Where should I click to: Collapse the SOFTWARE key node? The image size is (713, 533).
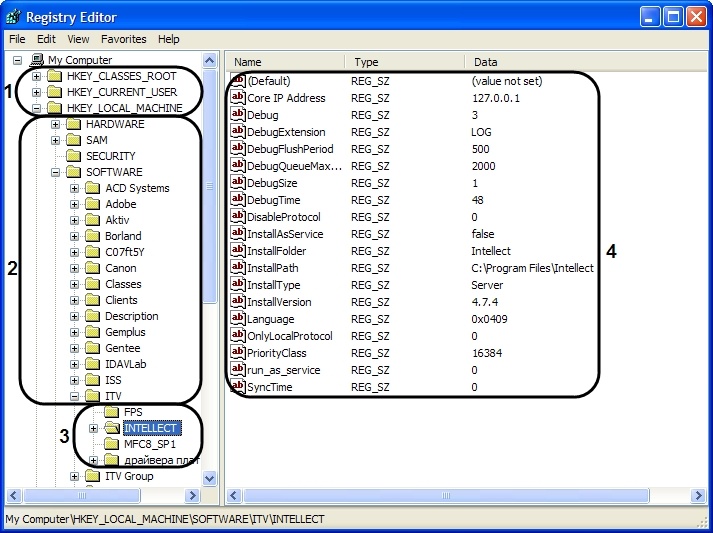pos(56,172)
